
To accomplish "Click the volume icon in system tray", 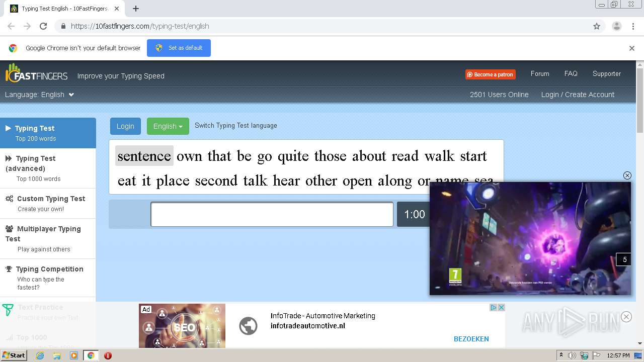I will (572, 355).
